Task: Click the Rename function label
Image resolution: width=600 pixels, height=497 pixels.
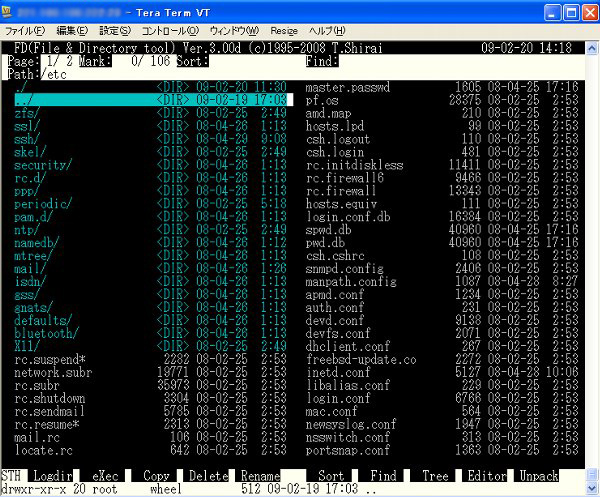Action: click(260, 475)
